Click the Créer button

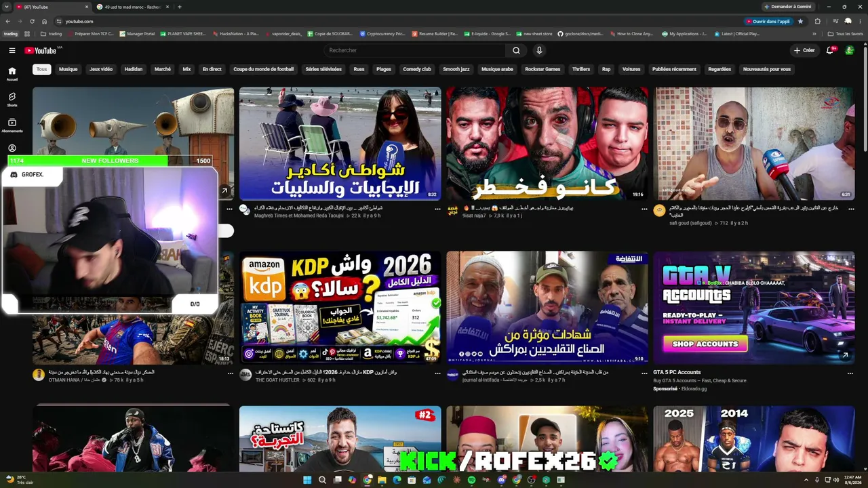804,50
